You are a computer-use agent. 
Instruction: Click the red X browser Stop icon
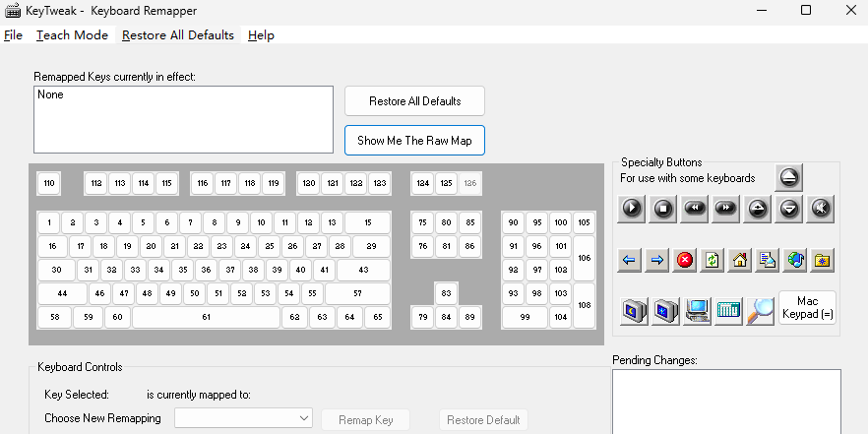685,260
